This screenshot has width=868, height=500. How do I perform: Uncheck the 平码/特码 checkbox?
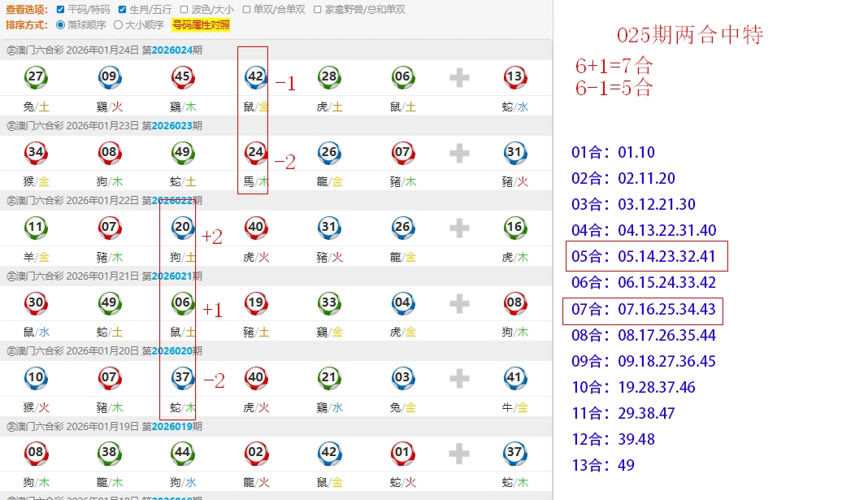point(61,10)
